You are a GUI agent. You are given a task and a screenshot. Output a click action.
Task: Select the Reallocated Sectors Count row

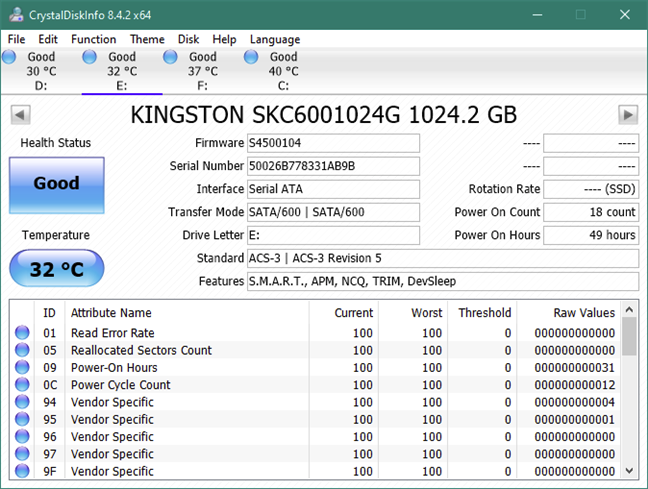[315, 350]
